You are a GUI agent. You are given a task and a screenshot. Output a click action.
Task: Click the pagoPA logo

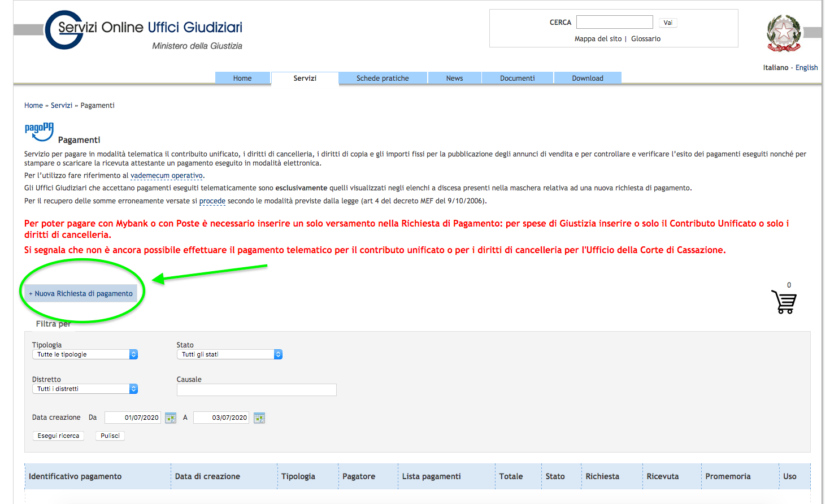39,132
